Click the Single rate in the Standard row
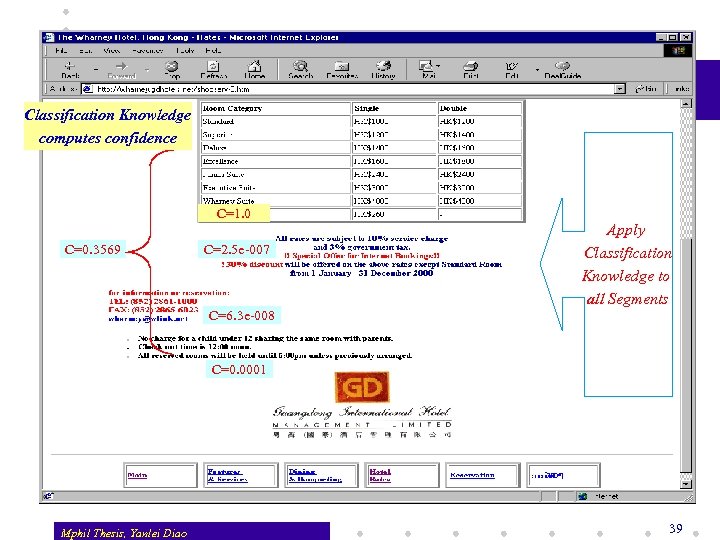 (394, 122)
